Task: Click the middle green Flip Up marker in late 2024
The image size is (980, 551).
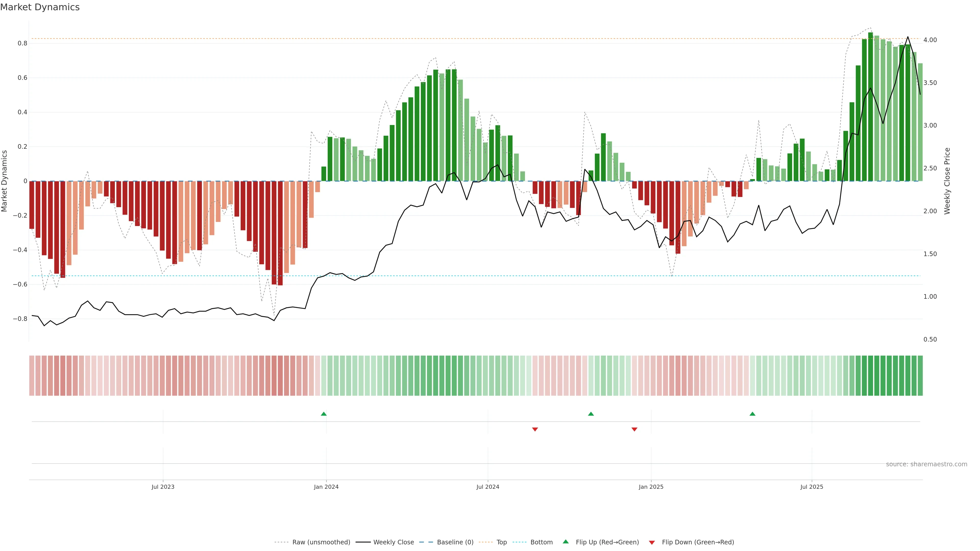Action: click(x=591, y=414)
